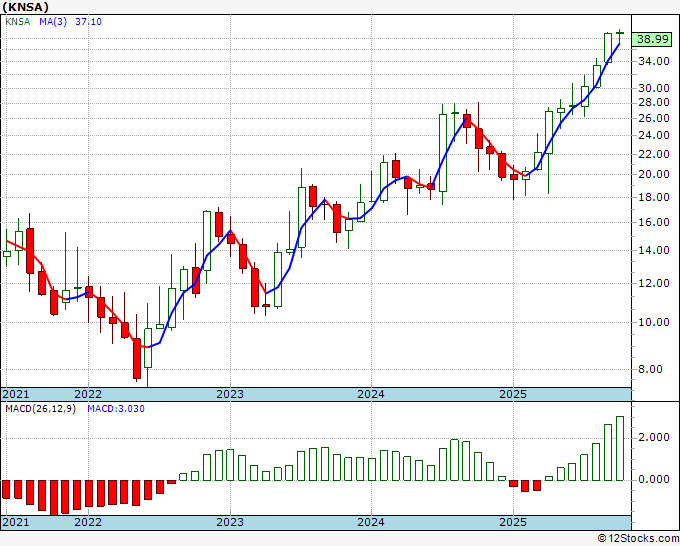Click the MACD:3.030 value label
The image size is (680, 546).
tap(116, 409)
